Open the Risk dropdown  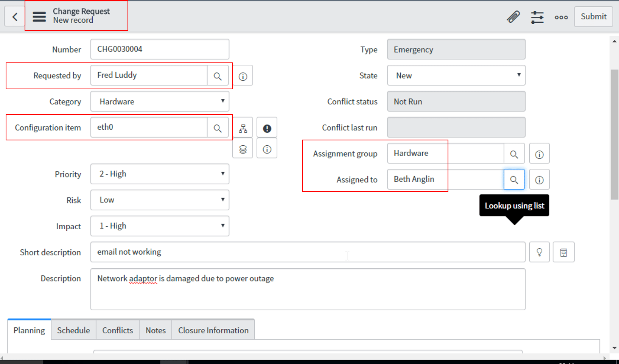coord(160,200)
